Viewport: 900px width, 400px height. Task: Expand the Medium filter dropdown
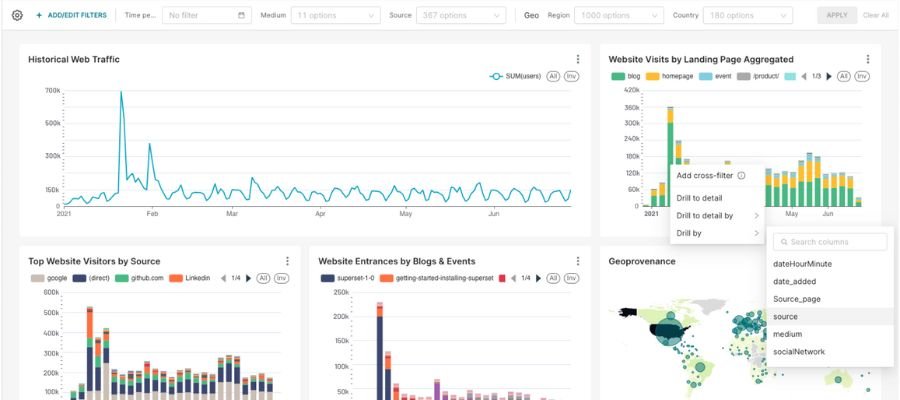(x=335, y=15)
